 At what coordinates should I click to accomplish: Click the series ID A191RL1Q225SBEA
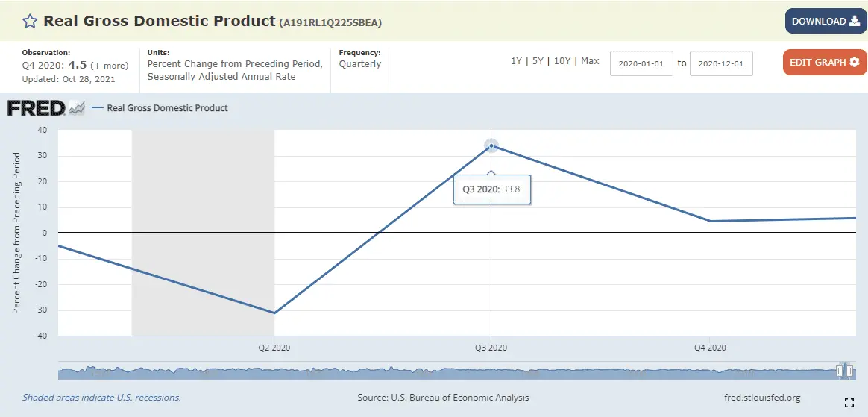[x=330, y=23]
